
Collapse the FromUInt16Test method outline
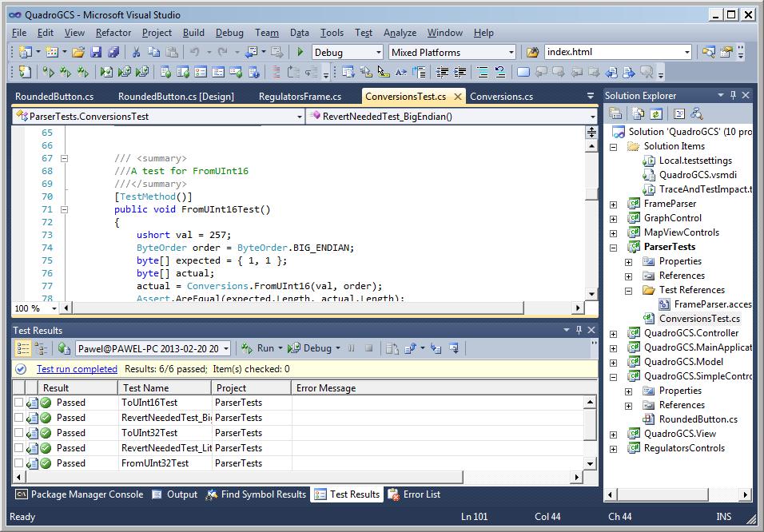coord(64,209)
